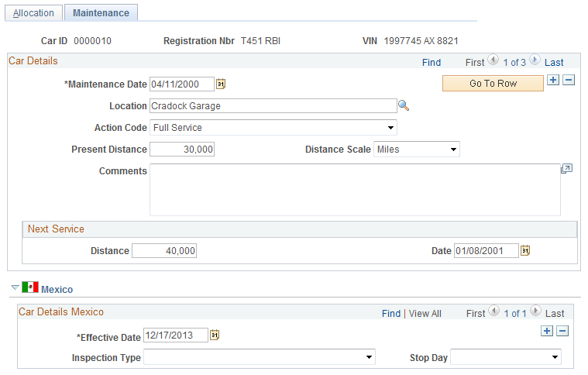Open the Stop Day dropdown

(x=506, y=357)
